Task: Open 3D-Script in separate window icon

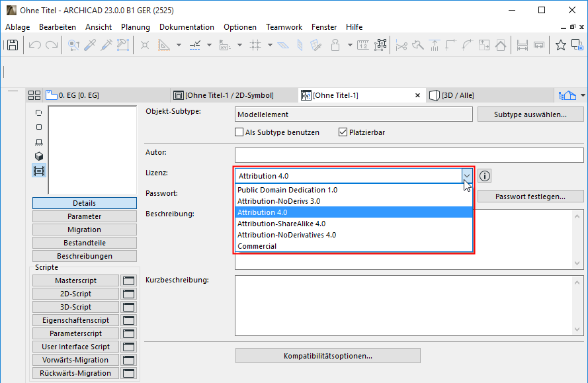Action: click(128, 307)
